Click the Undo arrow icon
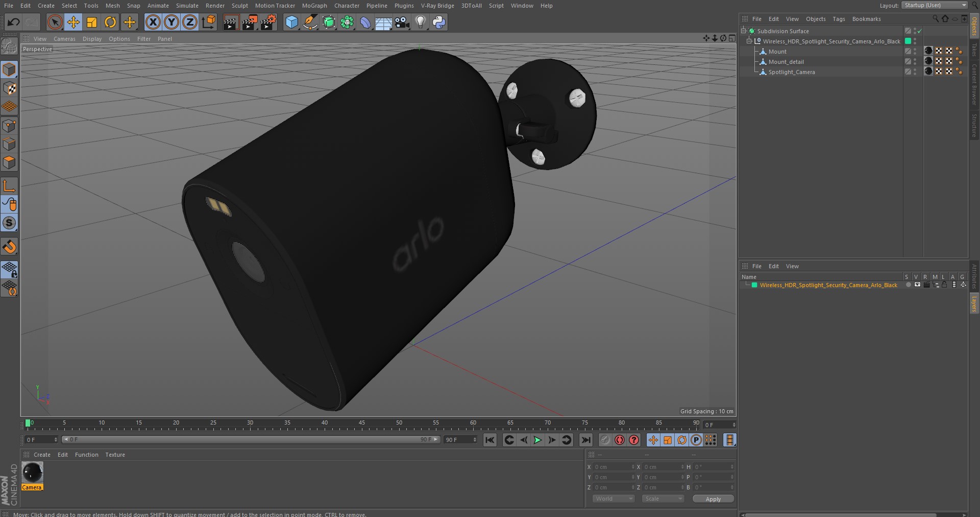The image size is (980, 517). point(13,22)
